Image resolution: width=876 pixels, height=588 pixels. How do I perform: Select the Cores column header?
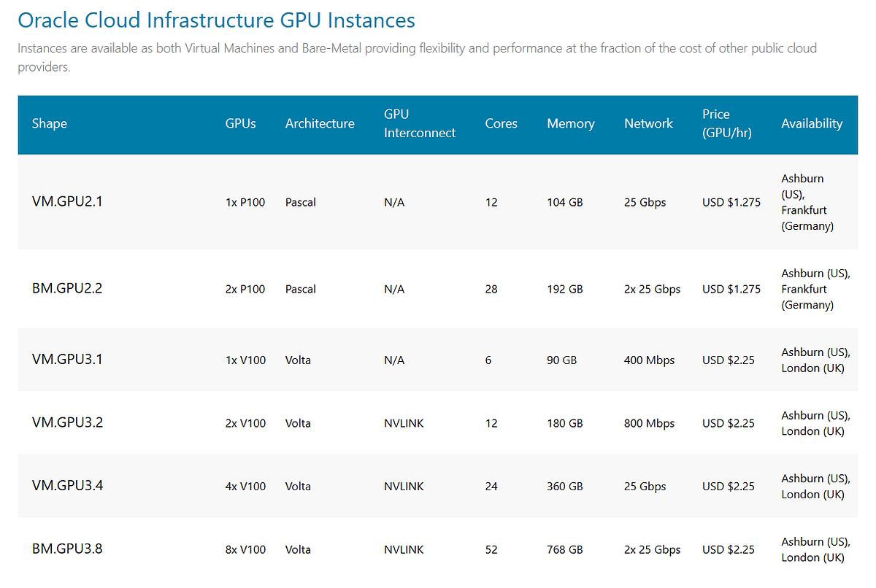(x=501, y=124)
